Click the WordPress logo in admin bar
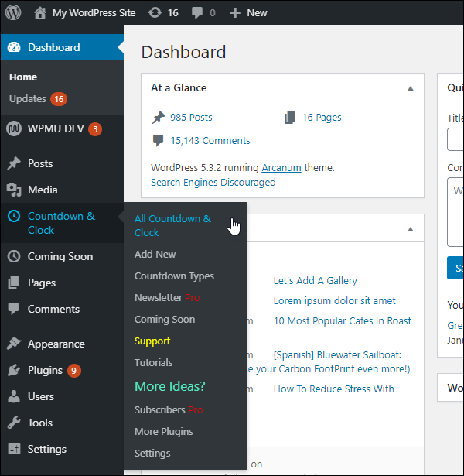The image size is (464, 476). 13,12
